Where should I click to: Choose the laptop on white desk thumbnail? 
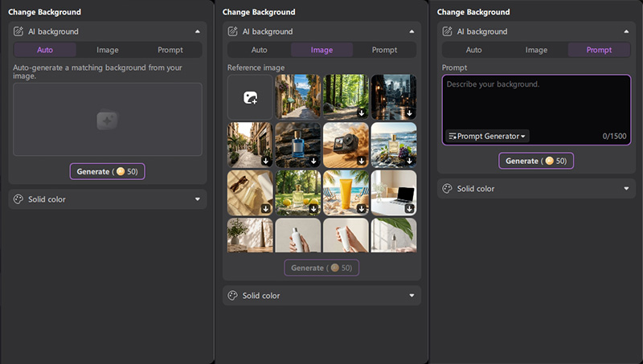[x=394, y=193]
